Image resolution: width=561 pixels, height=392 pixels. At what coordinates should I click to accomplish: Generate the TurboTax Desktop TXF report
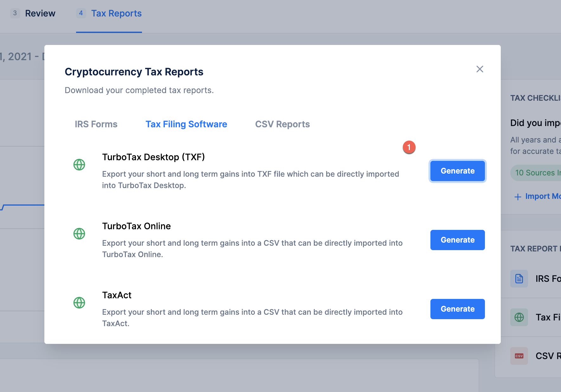tap(457, 171)
